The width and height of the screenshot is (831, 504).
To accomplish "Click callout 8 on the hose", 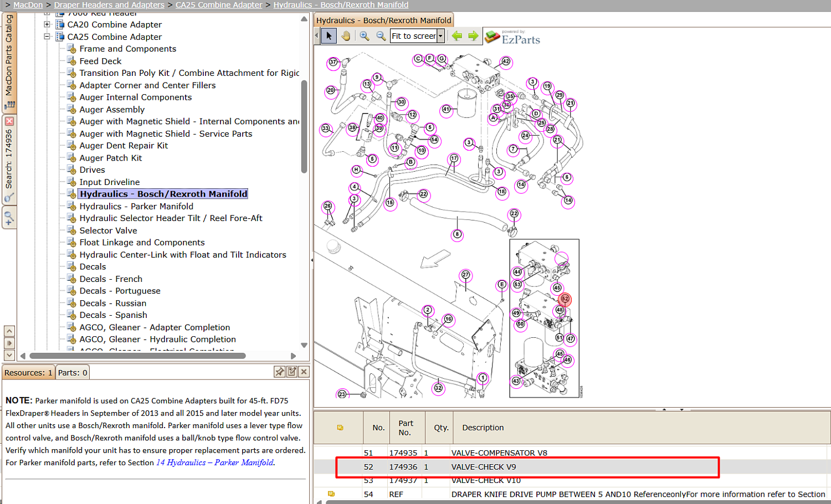I will (x=457, y=234).
